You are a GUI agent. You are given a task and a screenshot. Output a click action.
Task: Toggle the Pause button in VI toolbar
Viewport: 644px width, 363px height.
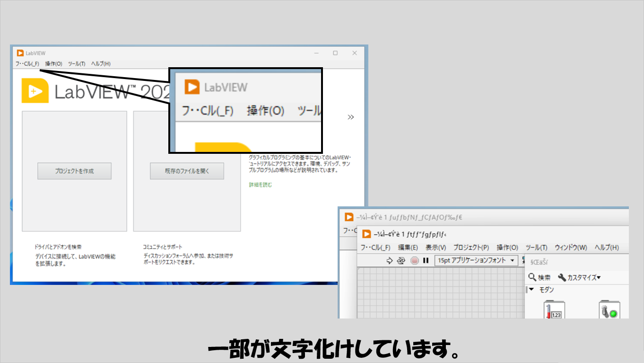[426, 260]
